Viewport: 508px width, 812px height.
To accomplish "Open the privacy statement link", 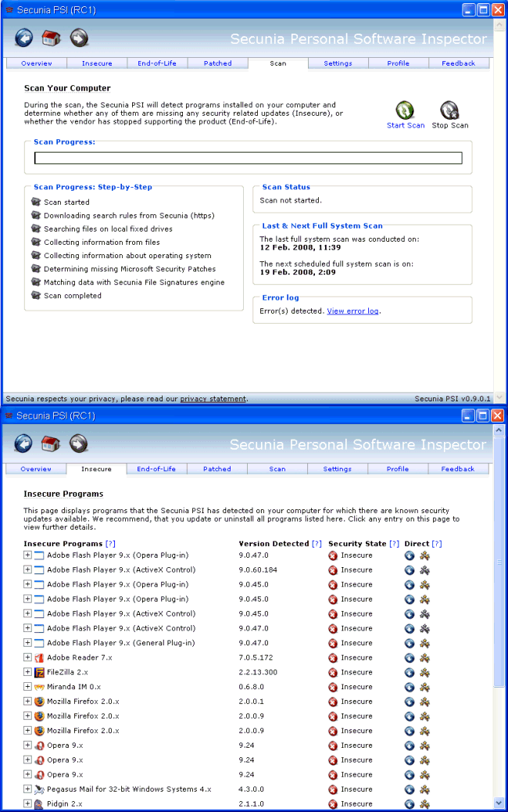I will (213, 399).
